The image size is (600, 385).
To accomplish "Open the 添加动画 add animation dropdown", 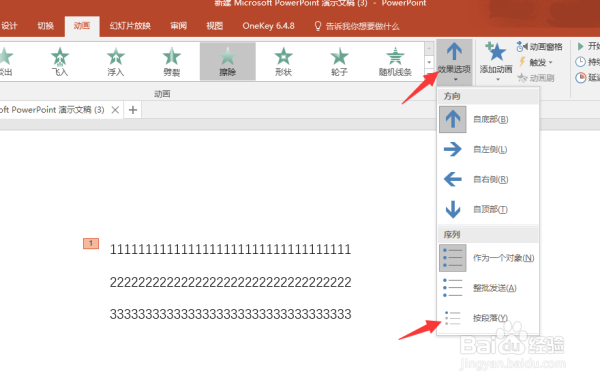I will pyautogui.click(x=496, y=62).
